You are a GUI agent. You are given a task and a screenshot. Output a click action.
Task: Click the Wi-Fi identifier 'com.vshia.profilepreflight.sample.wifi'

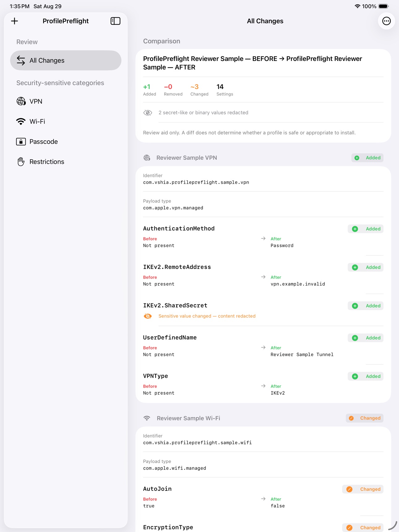(x=197, y=443)
